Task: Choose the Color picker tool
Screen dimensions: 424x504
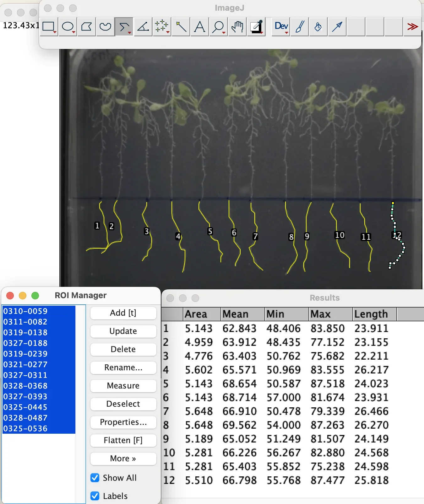Action: click(256, 27)
